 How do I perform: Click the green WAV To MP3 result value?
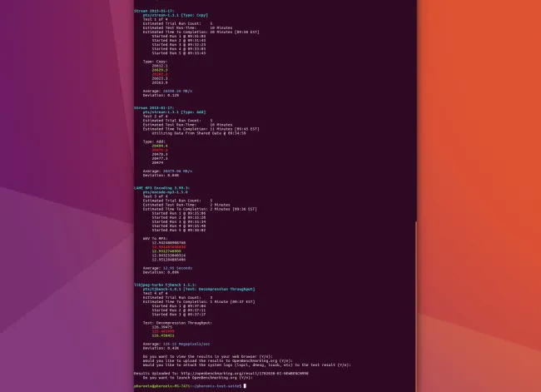[166, 251]
